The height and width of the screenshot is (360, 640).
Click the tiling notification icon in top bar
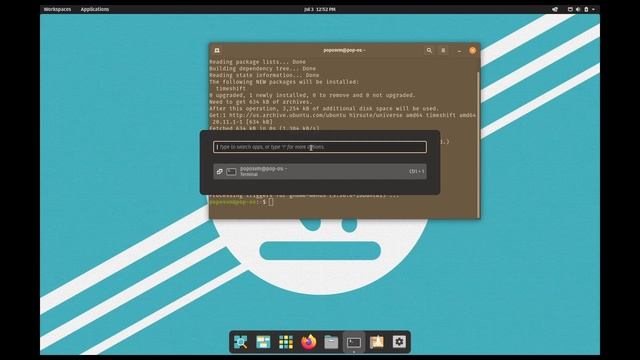click(x=555, y=9)
